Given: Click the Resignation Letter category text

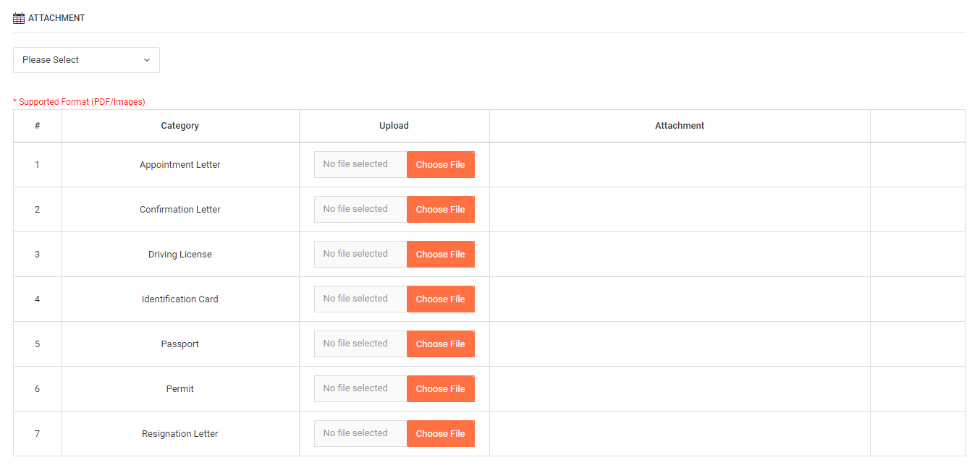Looking at the screenshot, I should (179, 433).
